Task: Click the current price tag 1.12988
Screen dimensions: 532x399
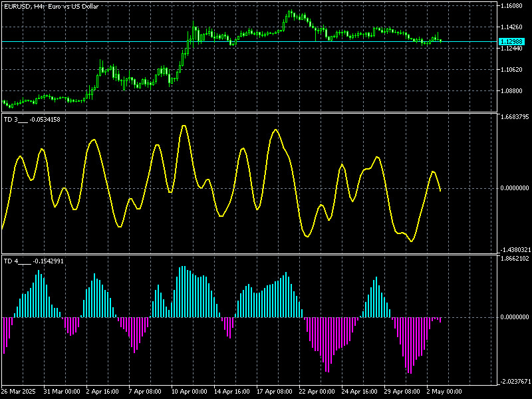Action: (x=511, y=42)
